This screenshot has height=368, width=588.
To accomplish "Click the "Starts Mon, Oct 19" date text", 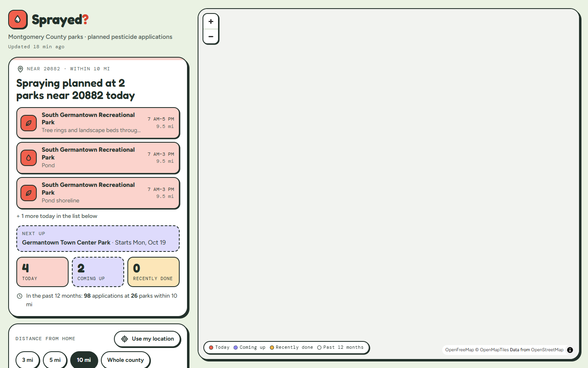I will (x=140, y=242).
